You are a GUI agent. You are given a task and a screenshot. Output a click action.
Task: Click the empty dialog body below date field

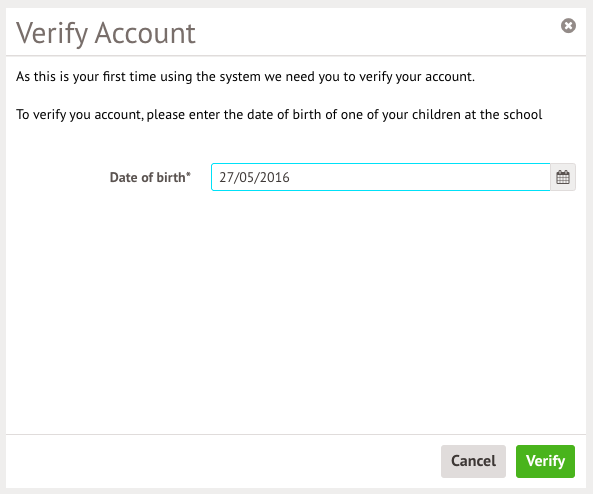(296, 310)
